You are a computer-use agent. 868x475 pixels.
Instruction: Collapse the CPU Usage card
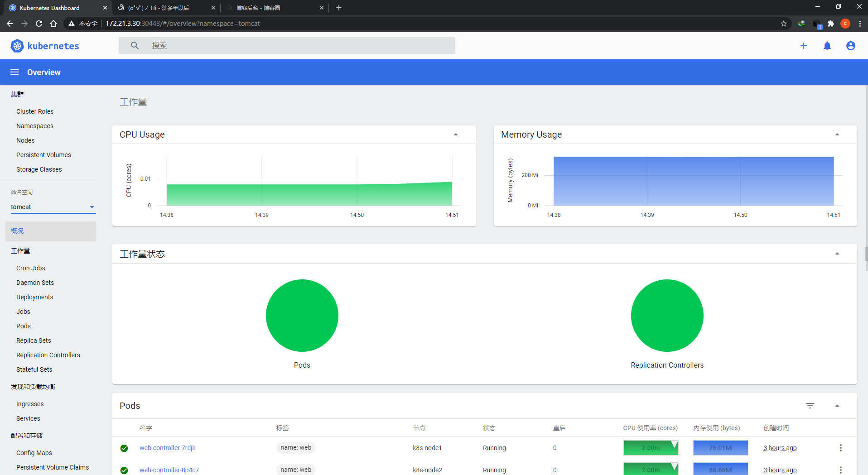tap(456, 134)
